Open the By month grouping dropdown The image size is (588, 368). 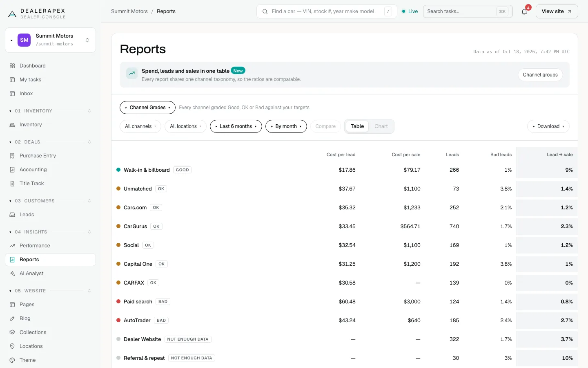[x=286, y=126]
